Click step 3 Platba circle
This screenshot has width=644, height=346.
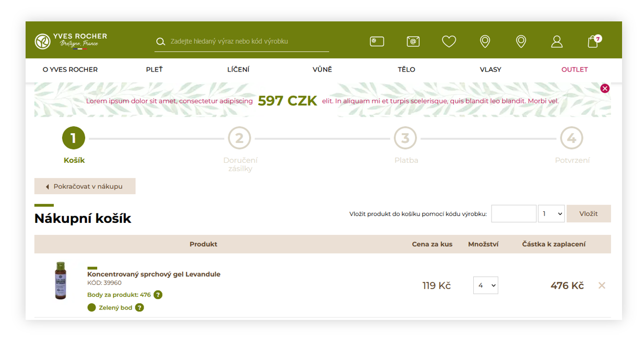405,138
